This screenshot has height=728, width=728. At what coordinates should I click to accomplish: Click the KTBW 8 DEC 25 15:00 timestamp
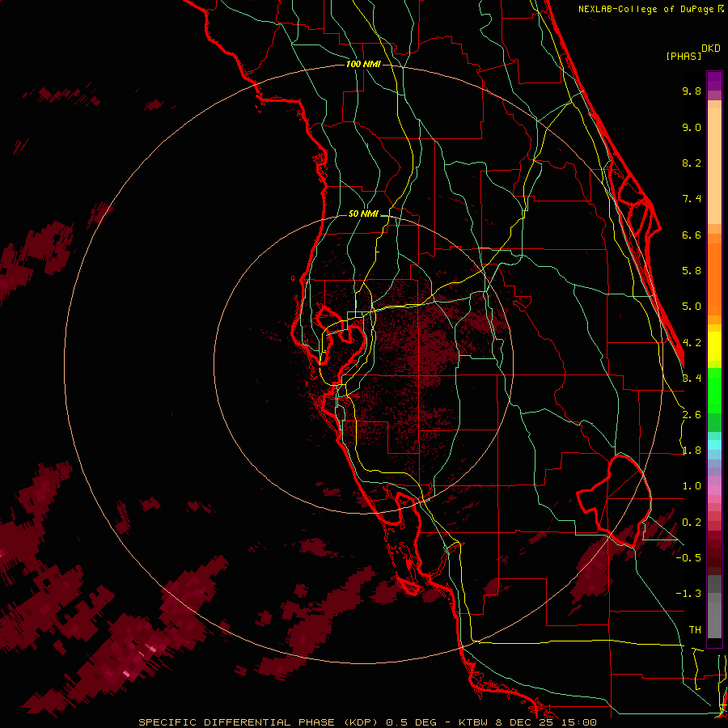click(527, 722)
